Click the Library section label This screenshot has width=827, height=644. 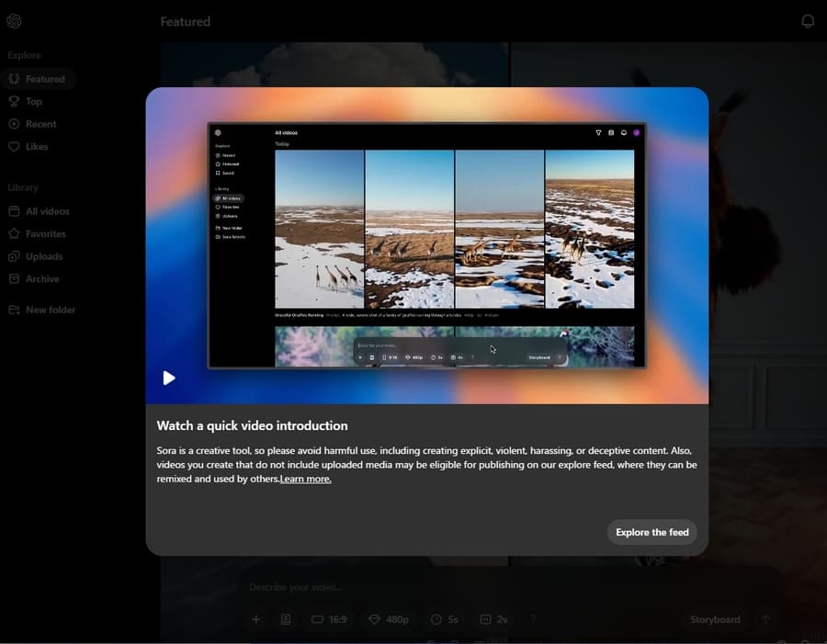pos(23,187)
